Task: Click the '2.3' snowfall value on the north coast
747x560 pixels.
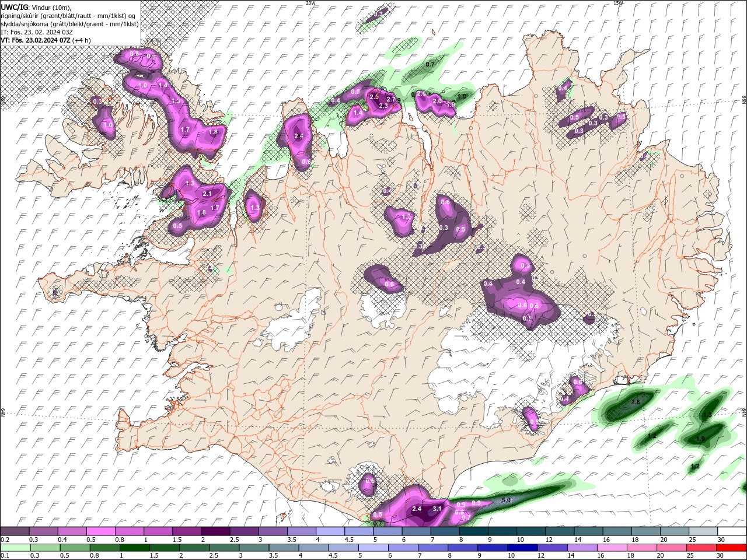Action: 383,106
